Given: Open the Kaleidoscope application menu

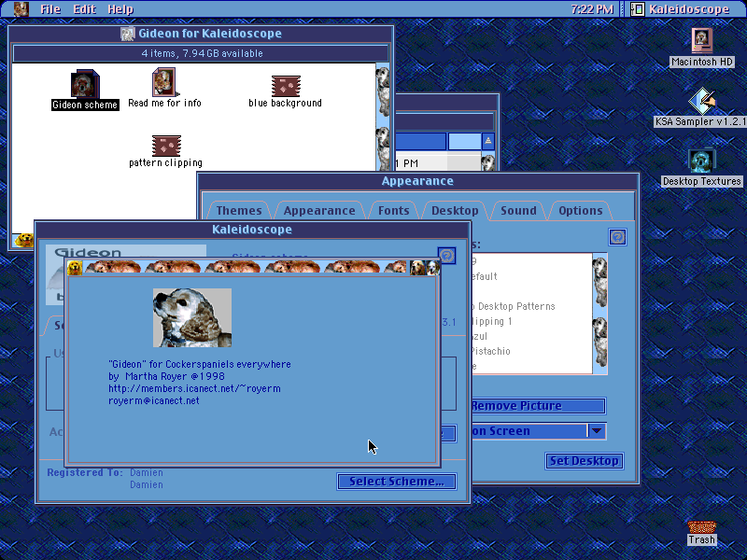Looking at the screenshot, I should (681, 9).
